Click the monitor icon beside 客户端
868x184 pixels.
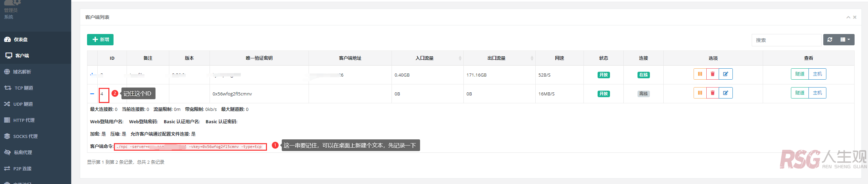9,56
